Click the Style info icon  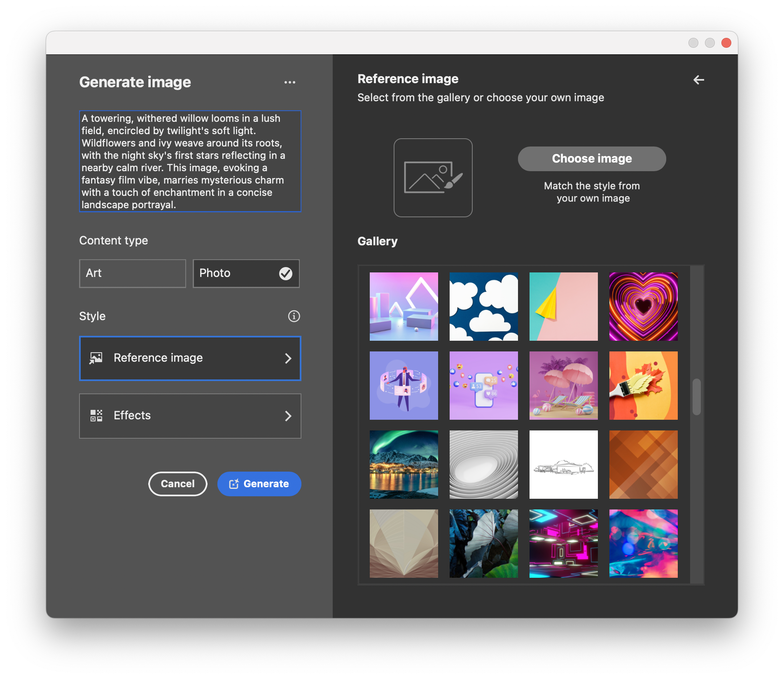(x=294, y=316)
